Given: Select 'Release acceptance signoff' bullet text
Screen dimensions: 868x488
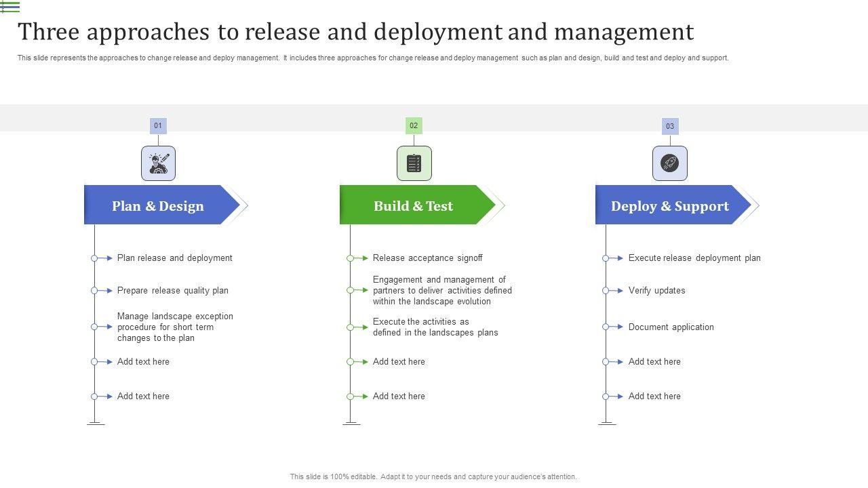Looking at the screenshot, I should coord(427,258).
